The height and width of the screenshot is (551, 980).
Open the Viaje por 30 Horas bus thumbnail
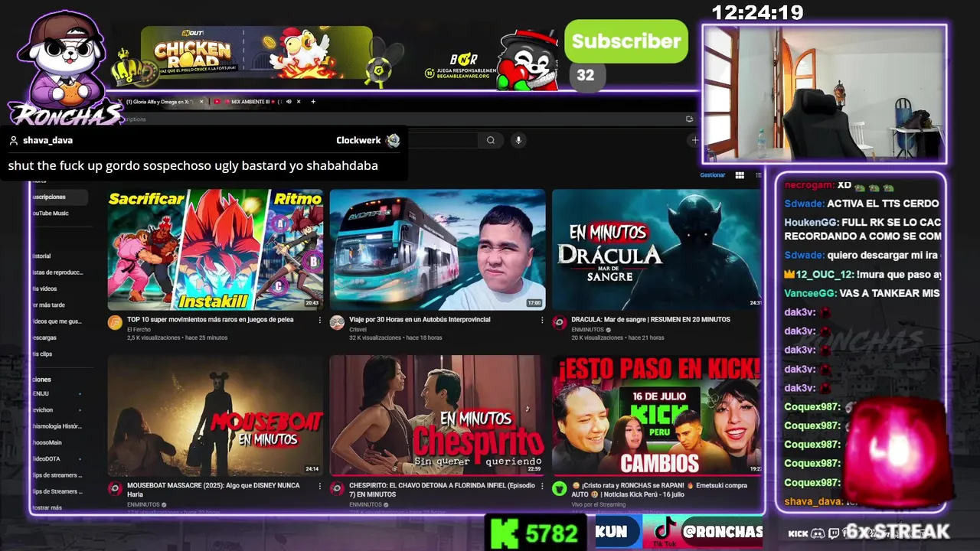pyautogui.click(x=437, y=249)
